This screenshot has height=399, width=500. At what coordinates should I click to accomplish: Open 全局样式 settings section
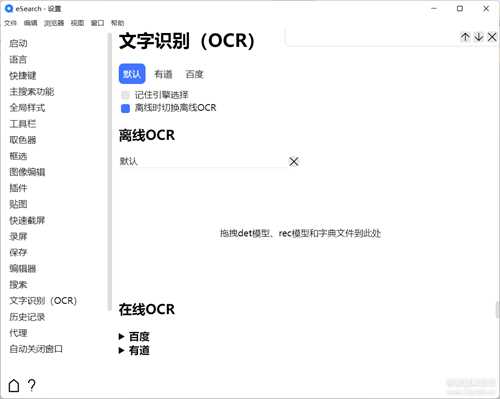(27, 108)
